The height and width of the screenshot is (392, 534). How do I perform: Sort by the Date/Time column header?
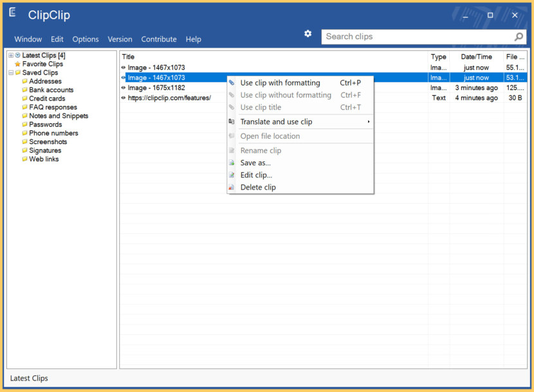point(477,57)
